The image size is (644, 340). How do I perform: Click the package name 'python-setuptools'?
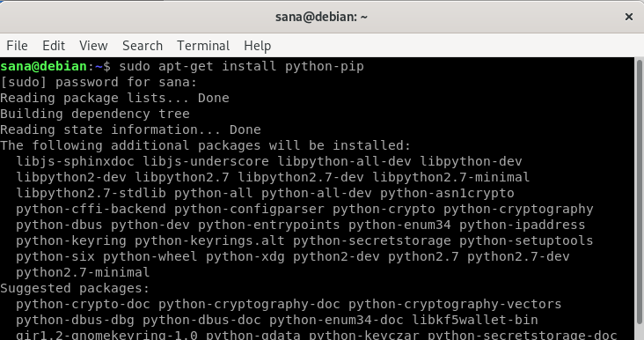pyautogui.click(x=526, y=240)
